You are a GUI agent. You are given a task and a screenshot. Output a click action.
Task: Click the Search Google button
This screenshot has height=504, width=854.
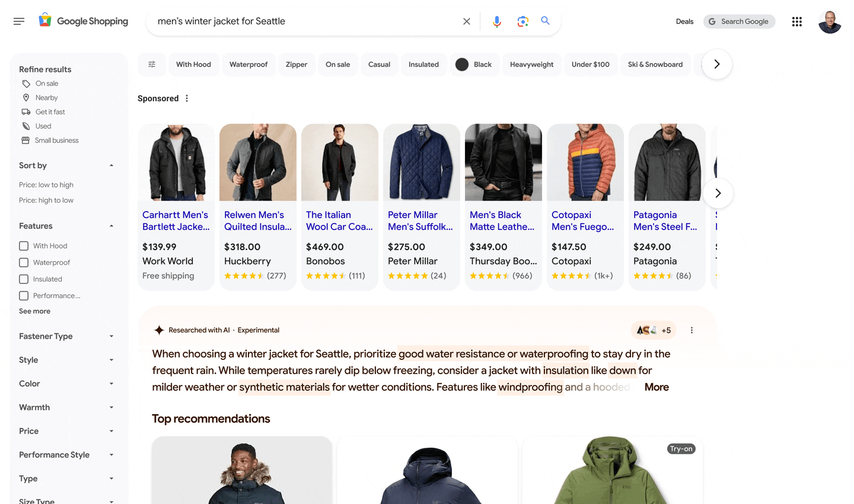(739, 21)
